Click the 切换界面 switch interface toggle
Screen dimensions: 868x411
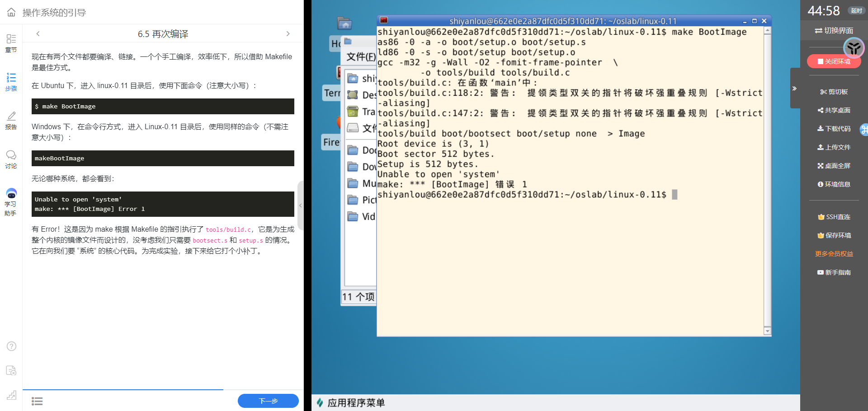834,31
